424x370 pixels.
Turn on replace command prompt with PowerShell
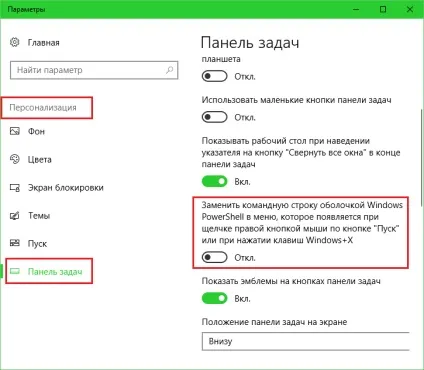214,258
